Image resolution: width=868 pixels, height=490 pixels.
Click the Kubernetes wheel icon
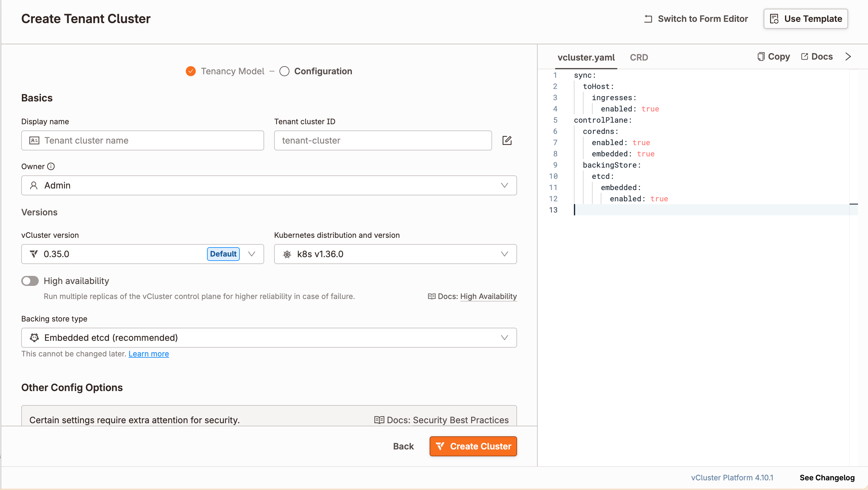coord(287,254)
